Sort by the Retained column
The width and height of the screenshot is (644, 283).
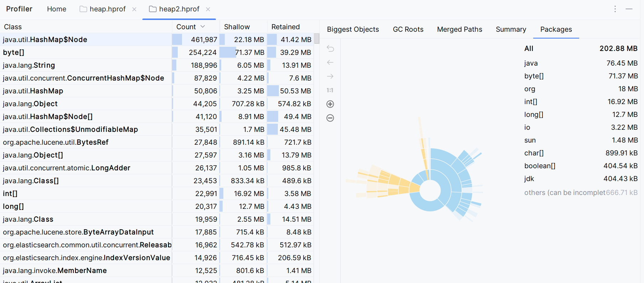coord(285,27)
